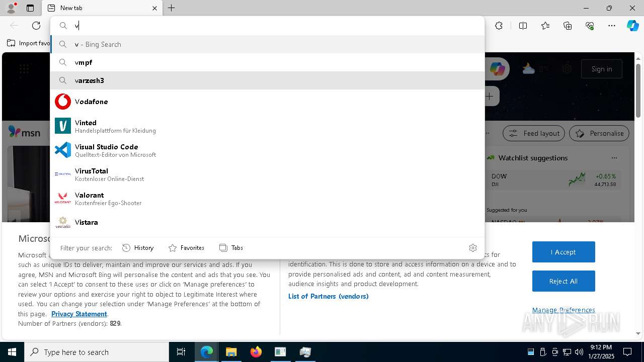Open the Favorites star toolbar icon
Screen dimensions: 644x362
click(545, 26)
